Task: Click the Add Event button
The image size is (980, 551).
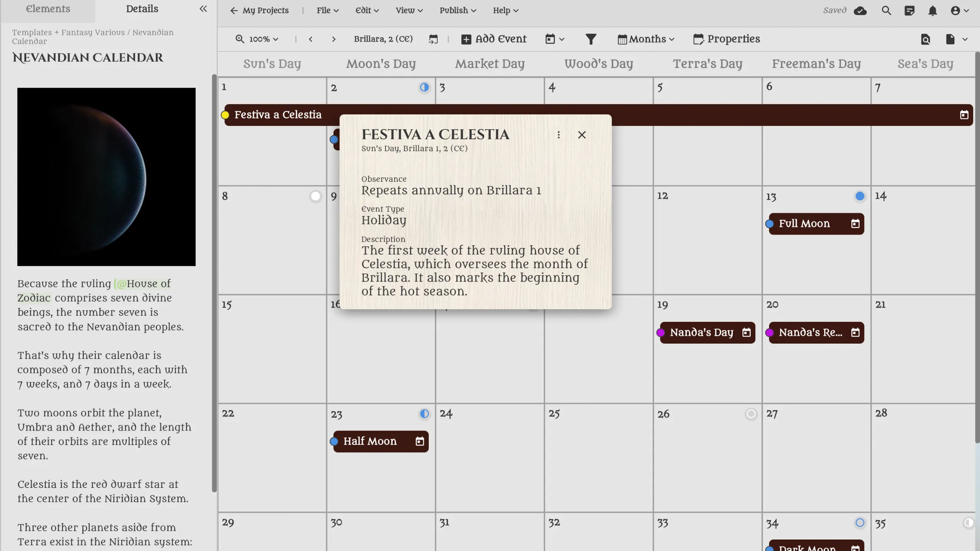Action: coord(494,39)
